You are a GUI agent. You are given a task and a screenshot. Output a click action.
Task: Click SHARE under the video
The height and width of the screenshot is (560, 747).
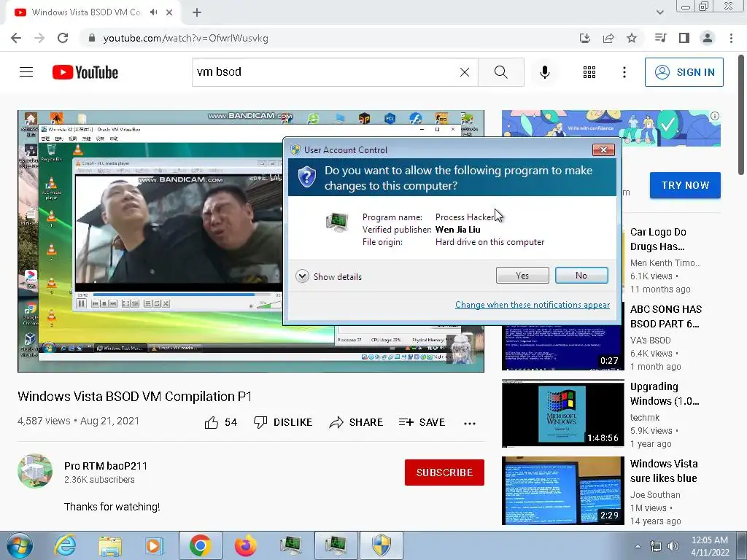tap(356, 422)
